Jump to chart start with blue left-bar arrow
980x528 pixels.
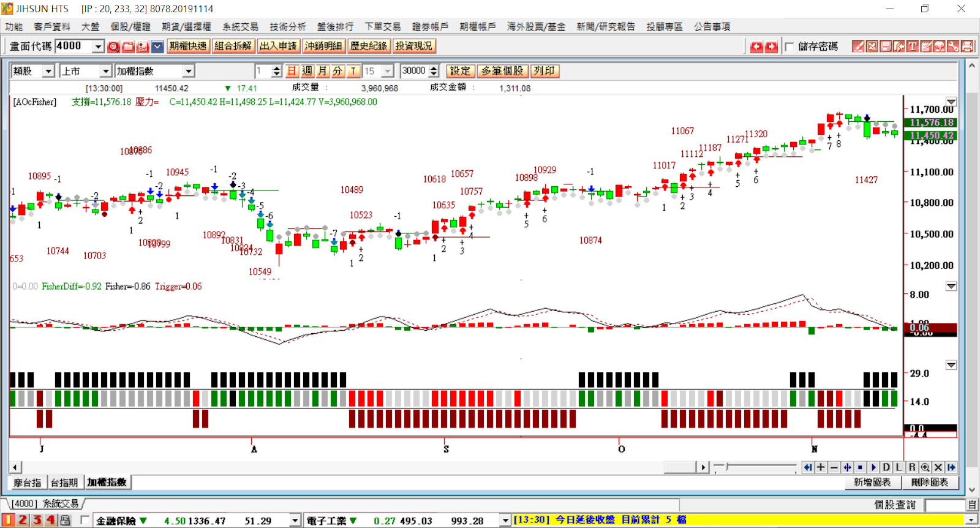[x=808, y=467]
